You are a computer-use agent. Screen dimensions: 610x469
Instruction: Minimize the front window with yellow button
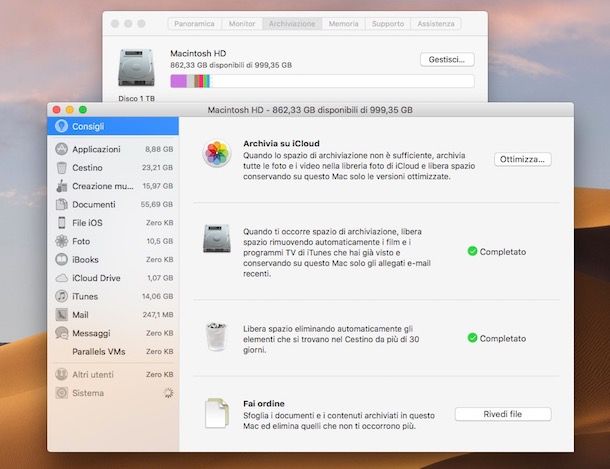pyautogui.click(x=70, y=110)
